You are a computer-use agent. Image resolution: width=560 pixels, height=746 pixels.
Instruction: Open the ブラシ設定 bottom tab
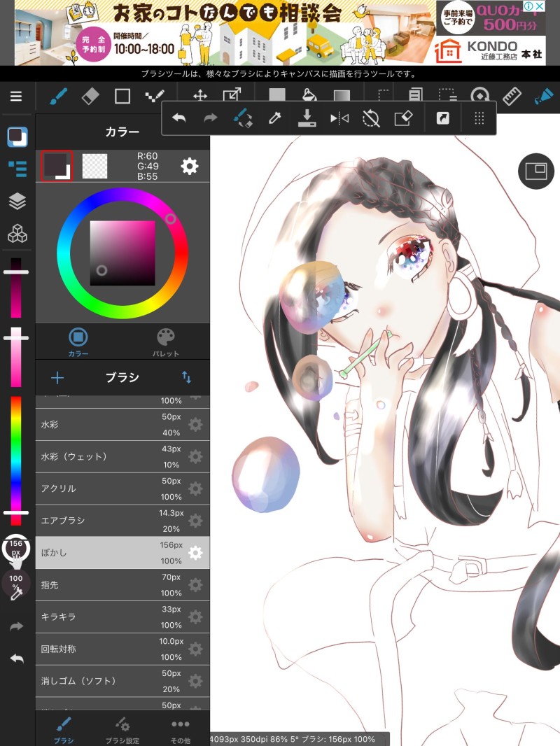pyautogui.click(x=122, y=731)
